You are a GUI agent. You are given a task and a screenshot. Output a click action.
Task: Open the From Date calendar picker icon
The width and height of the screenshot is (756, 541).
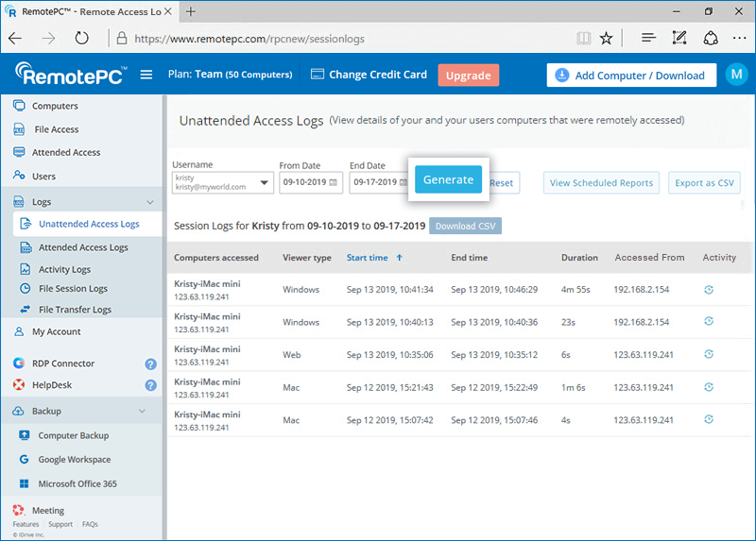[x=333, y=182]
